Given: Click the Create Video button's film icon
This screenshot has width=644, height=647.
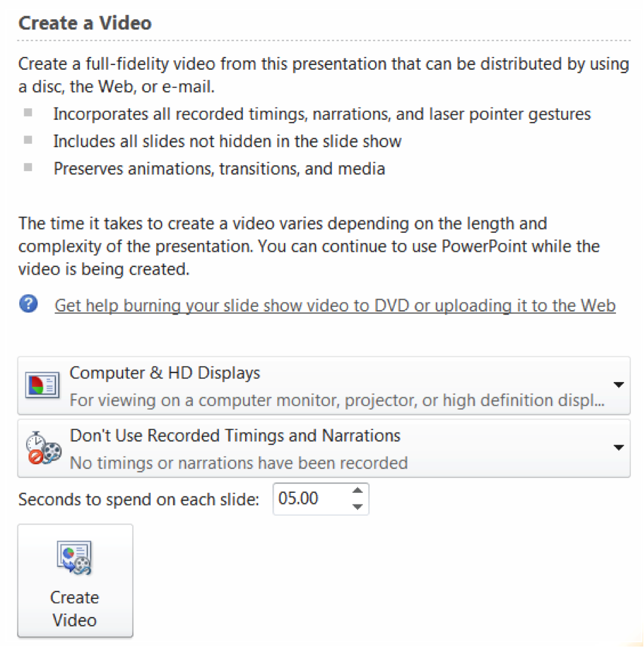Looking at the screenshot, I should [x=75, y=557].
